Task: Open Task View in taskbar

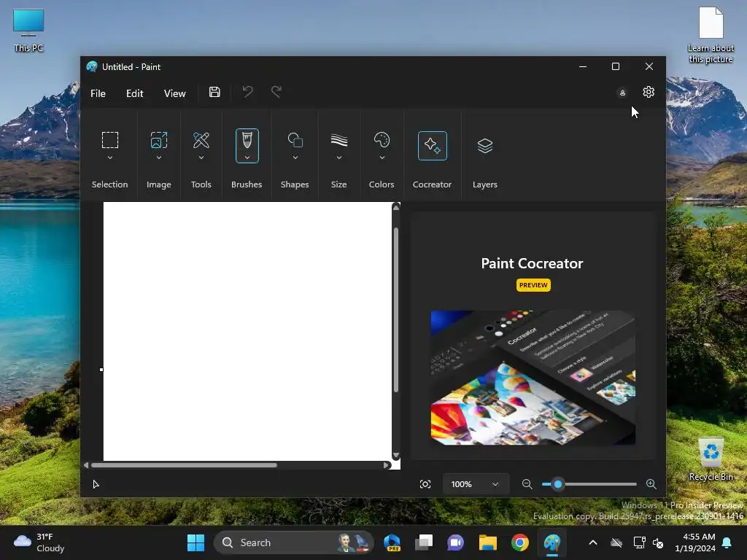Action: pos(424,542)
